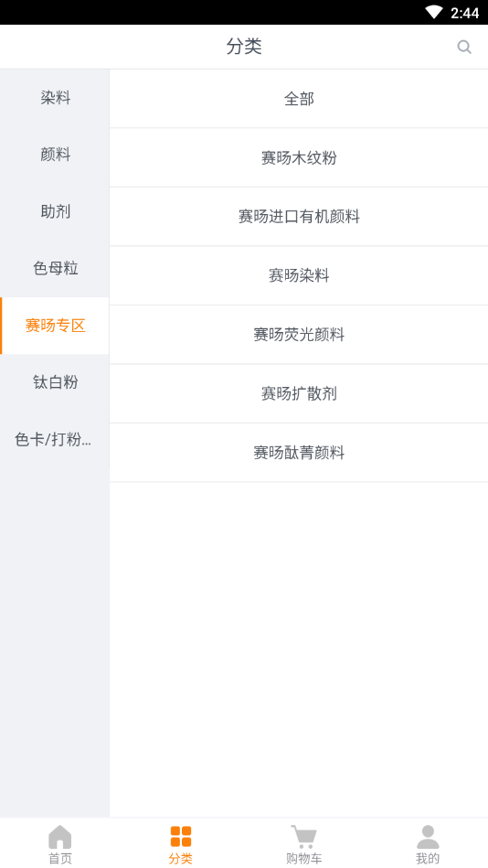Open the 首页 home icon
488x868 pixels.
(59, 837)
